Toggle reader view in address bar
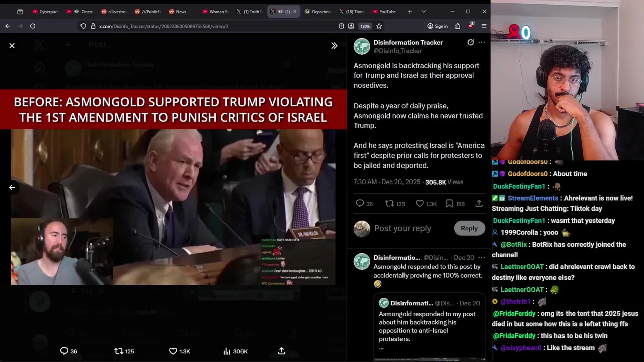The width and height of the screenshot is (644, 362). tap(341, 26)
